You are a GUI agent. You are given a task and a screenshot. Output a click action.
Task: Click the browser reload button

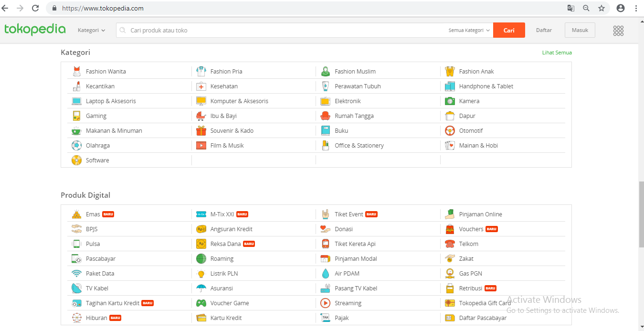coord(35,8)
